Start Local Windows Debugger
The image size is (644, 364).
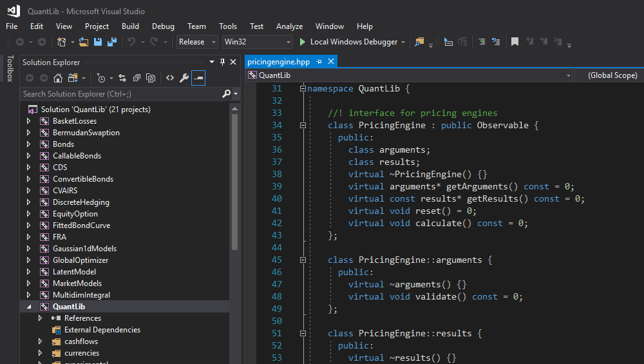click(348, 42)
